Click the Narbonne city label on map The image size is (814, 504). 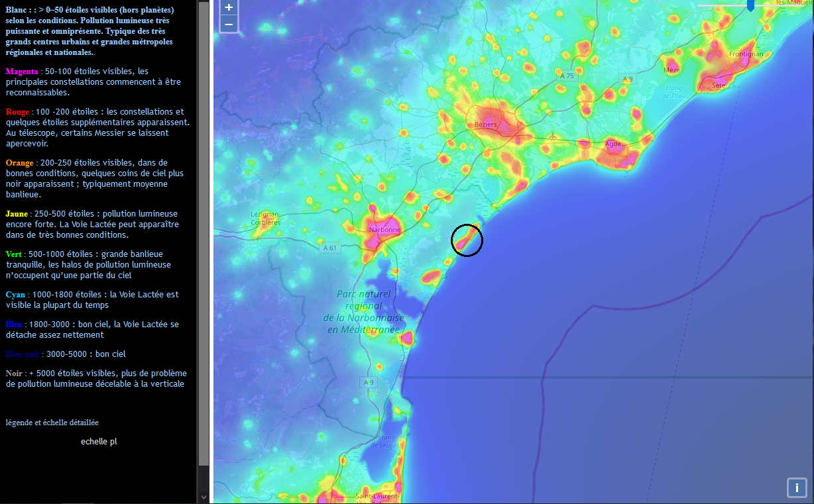[385, 230]
